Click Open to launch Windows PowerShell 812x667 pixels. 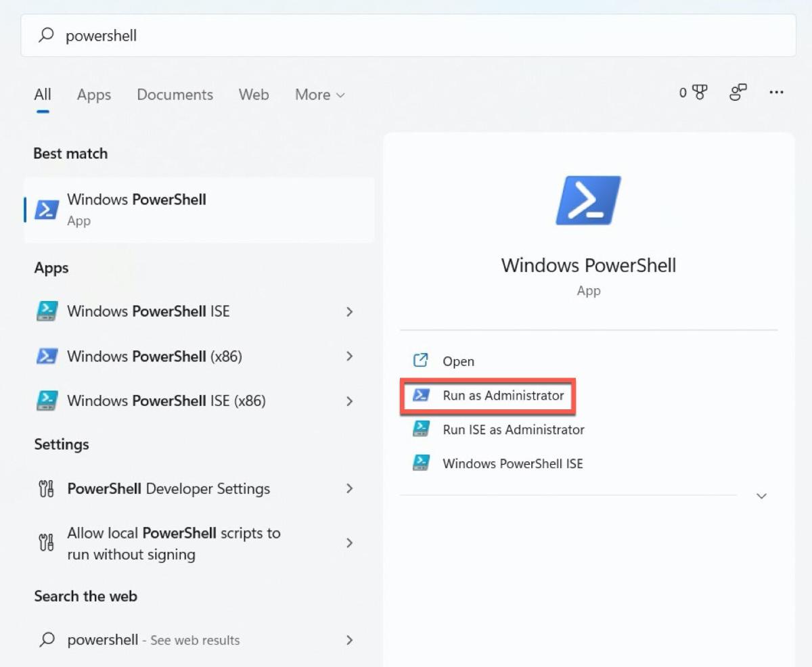pyautogui.click(x=459, y=361)
